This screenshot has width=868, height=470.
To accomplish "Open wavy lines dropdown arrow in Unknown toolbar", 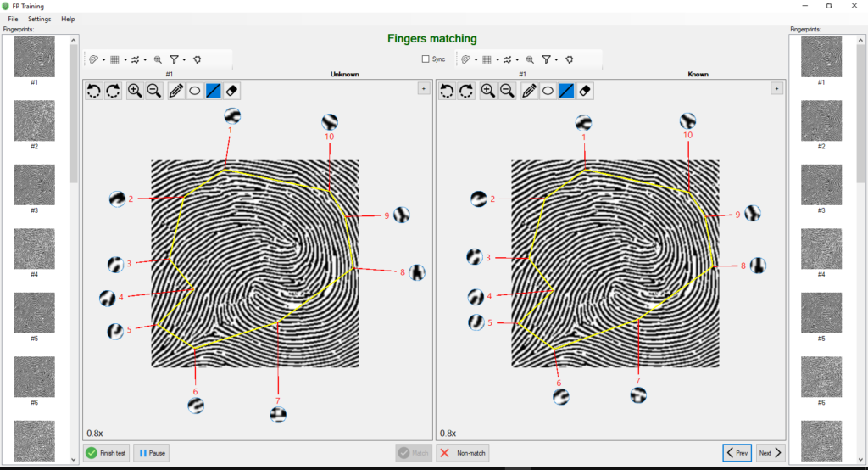I will click(x=145, y=60).
